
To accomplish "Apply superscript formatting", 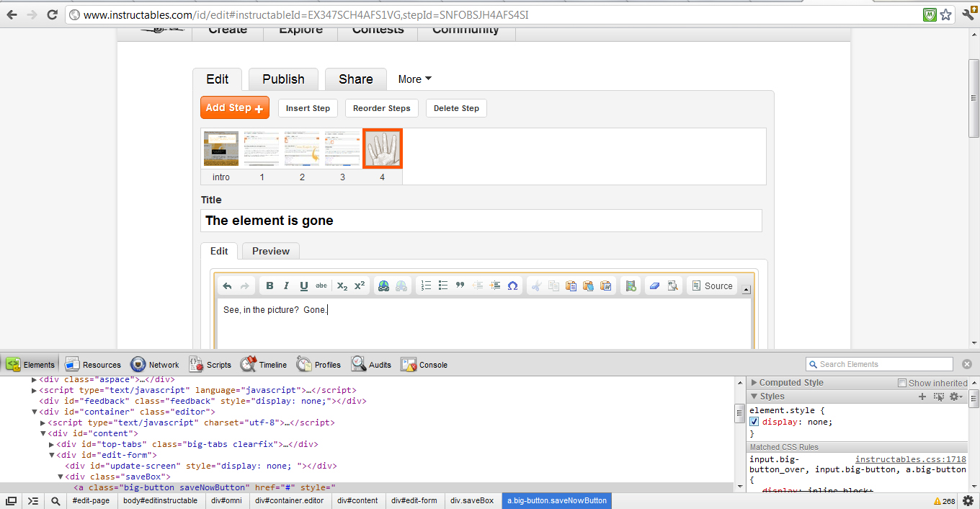I will tap(360, 286).
